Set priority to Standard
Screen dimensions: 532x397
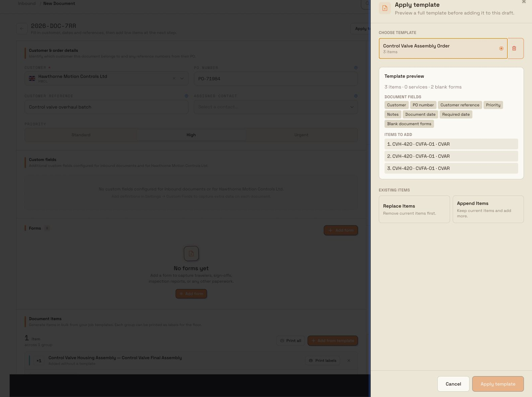81,135
